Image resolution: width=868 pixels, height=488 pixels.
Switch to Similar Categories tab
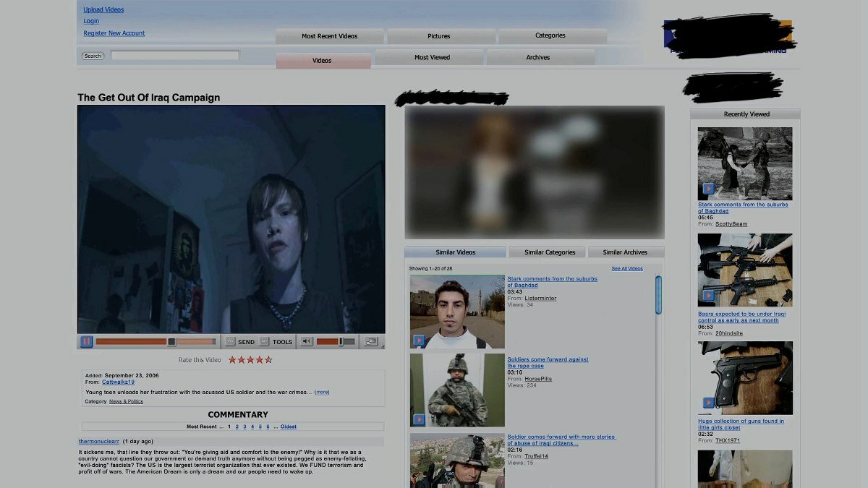point(550,252)
